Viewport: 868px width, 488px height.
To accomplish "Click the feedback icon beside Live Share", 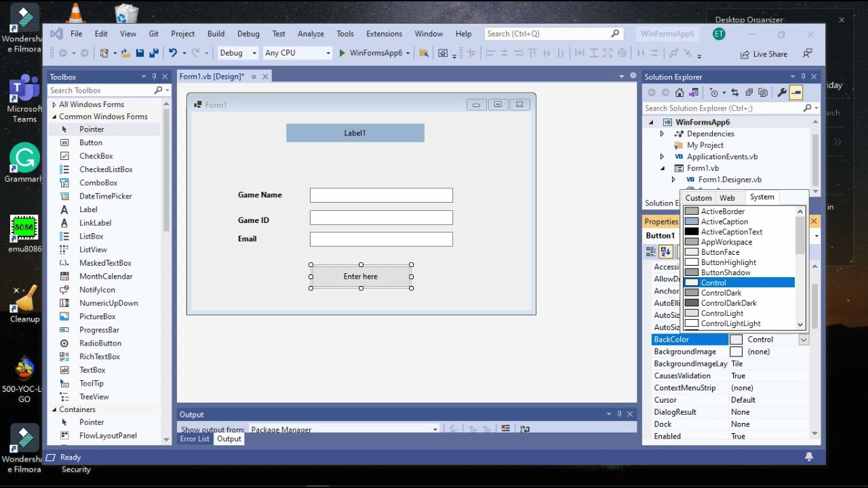I will (808, 54).
